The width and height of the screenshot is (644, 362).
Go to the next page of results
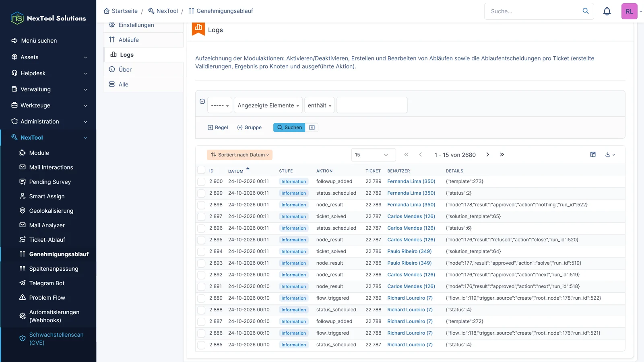488,154
